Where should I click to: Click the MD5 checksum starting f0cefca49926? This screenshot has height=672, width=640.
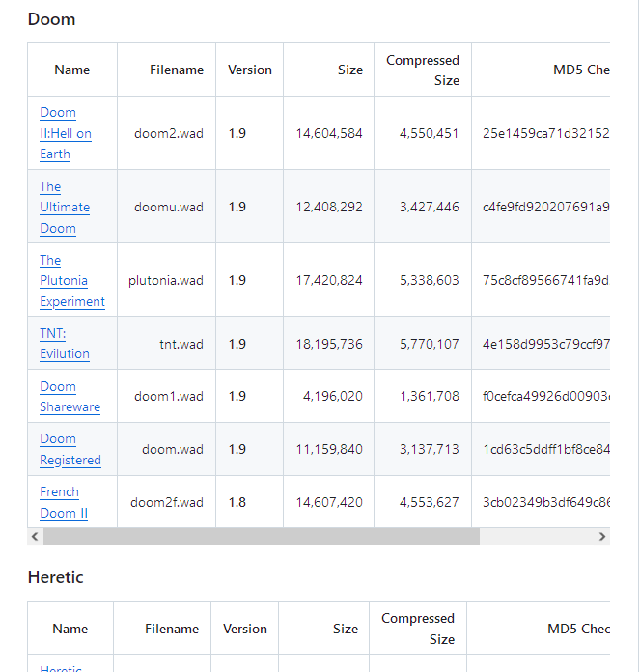tap(546, 396)
